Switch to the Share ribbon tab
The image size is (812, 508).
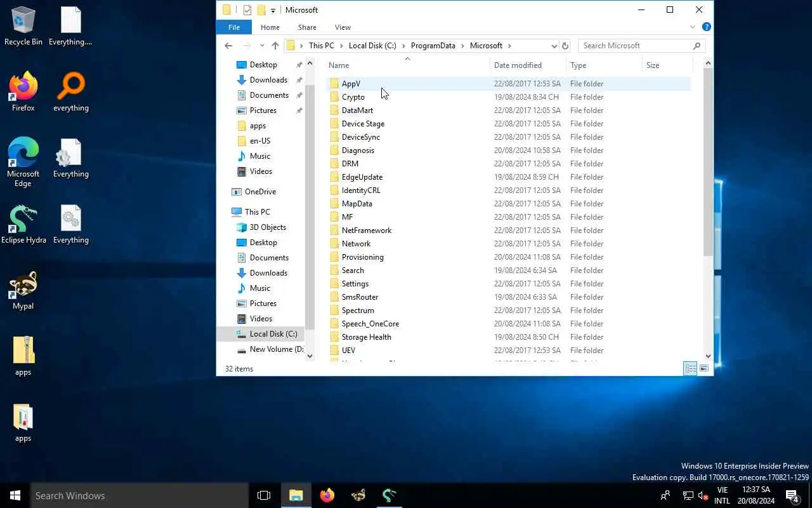pyautogui.click(x=307, y=27)
